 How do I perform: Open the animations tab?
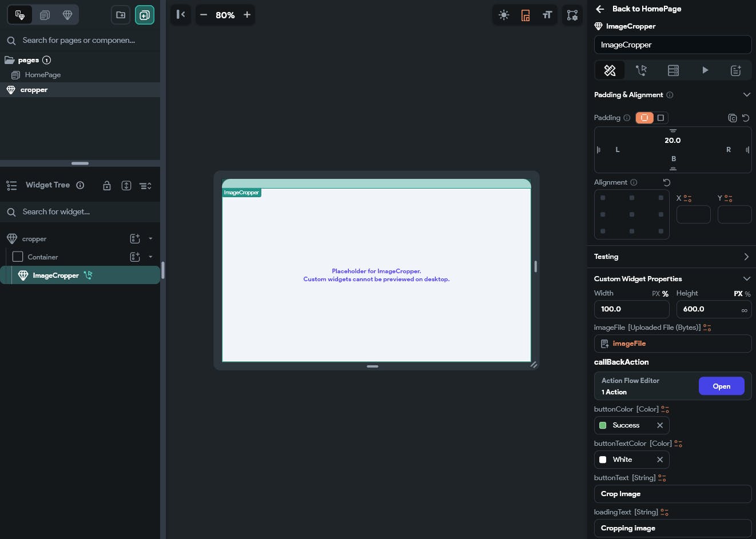(x=705, y=70)
